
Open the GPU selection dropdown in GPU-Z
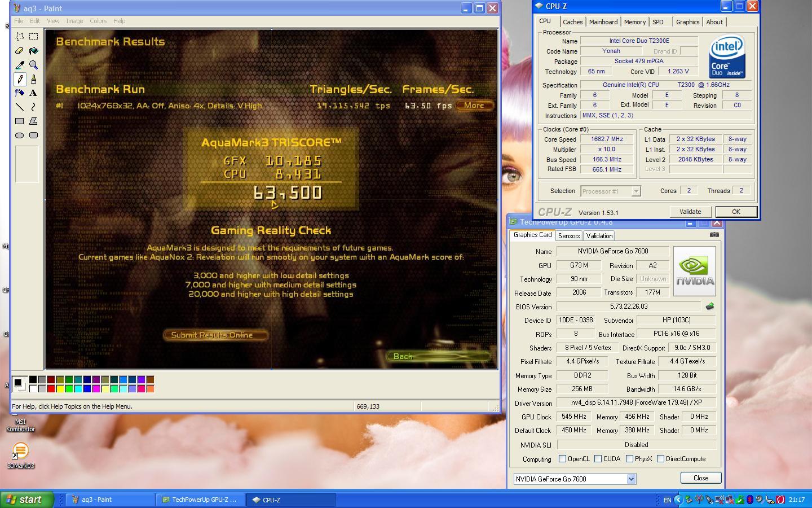tap(631, 479)
